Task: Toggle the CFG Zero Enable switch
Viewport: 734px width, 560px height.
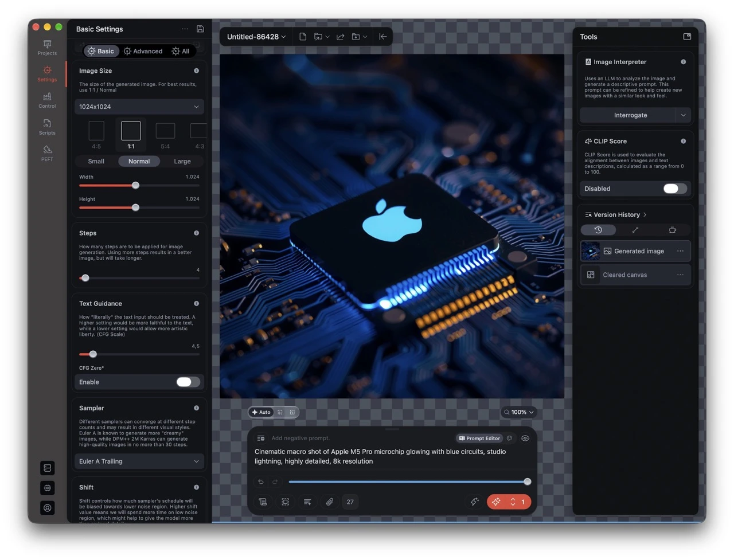Action: click(x=188, y=382)
